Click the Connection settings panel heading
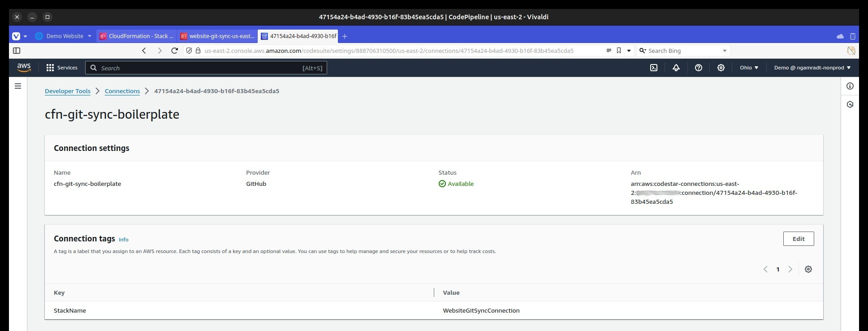 (x=91, y=148)
